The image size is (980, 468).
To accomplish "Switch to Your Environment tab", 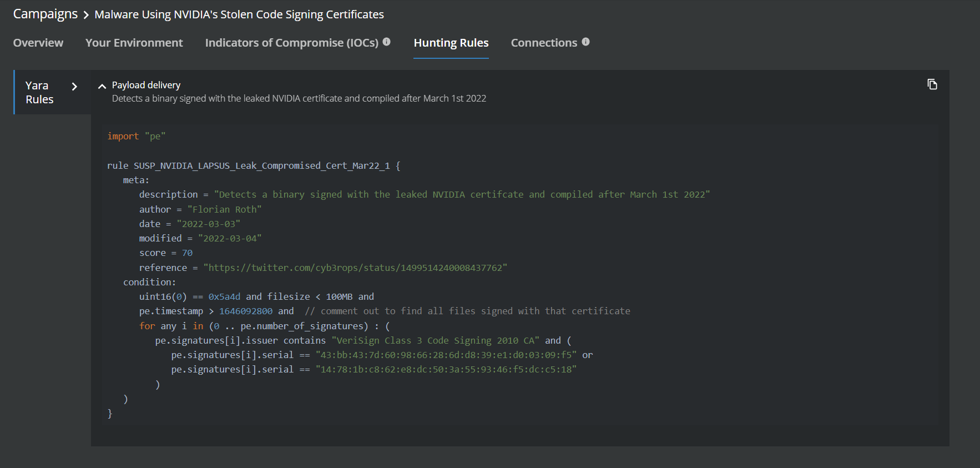I will [134, 43].
